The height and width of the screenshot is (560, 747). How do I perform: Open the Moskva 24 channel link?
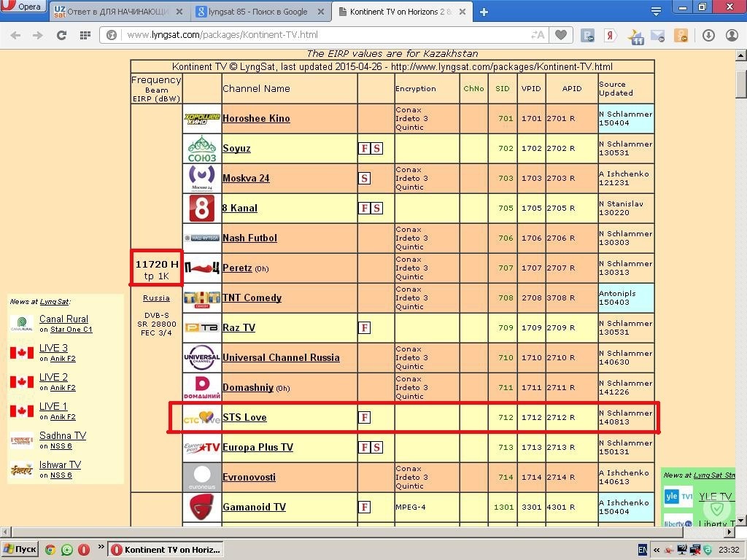point(246,178)
